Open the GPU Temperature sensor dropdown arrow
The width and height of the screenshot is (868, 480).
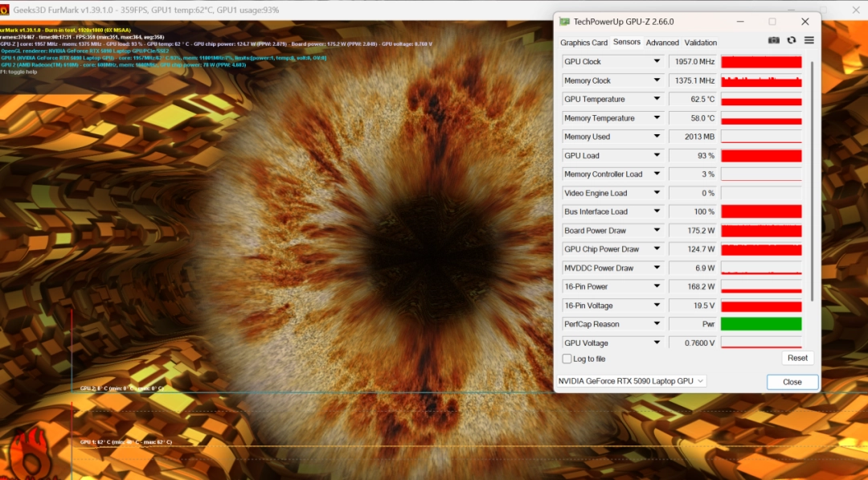pos(657,100)
